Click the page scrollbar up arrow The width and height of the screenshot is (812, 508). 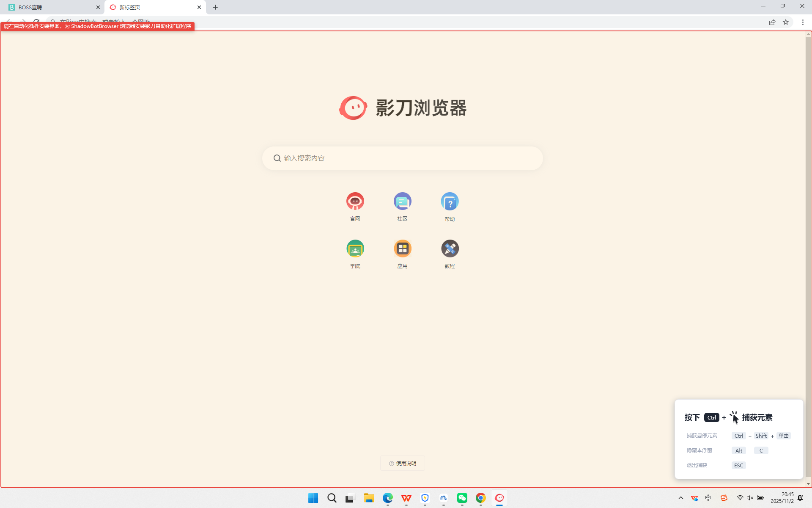click(x=808, y=34)
